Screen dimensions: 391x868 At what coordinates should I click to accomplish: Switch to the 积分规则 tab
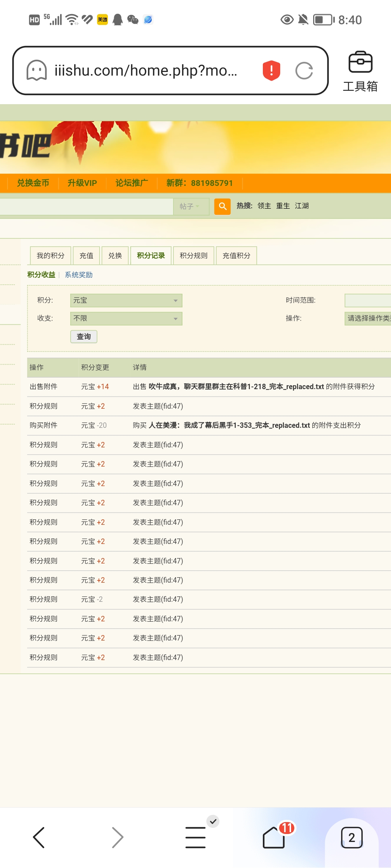194,256
